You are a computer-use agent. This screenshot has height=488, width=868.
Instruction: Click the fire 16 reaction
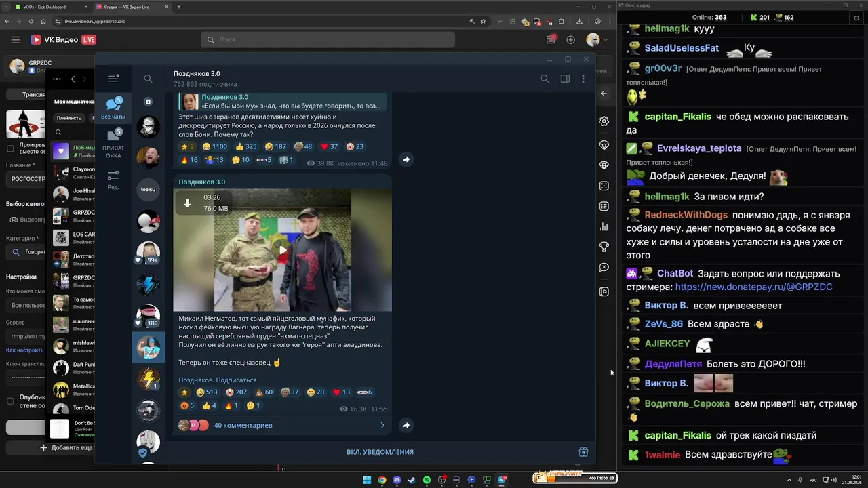(189, 160)
